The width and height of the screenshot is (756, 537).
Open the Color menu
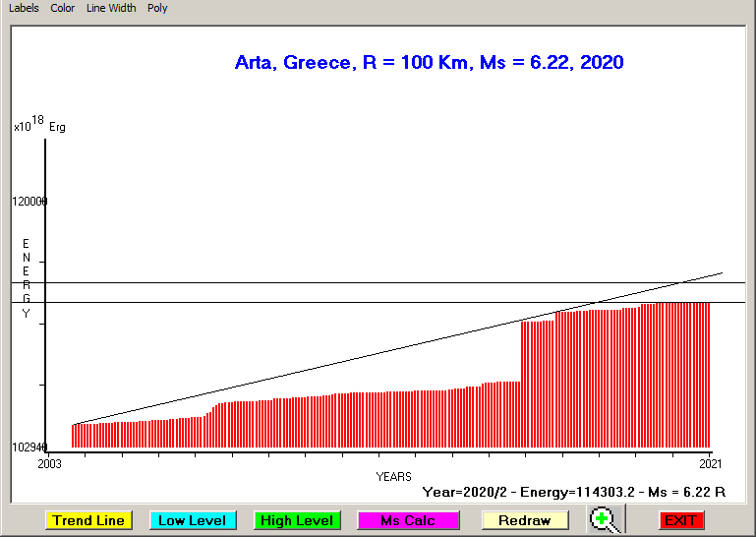pos(63,8)
